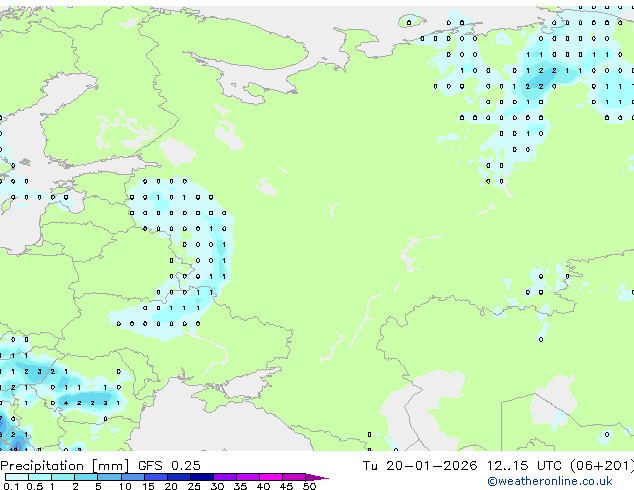Pick the legend swatch between 5 and 10

[109, 477]
